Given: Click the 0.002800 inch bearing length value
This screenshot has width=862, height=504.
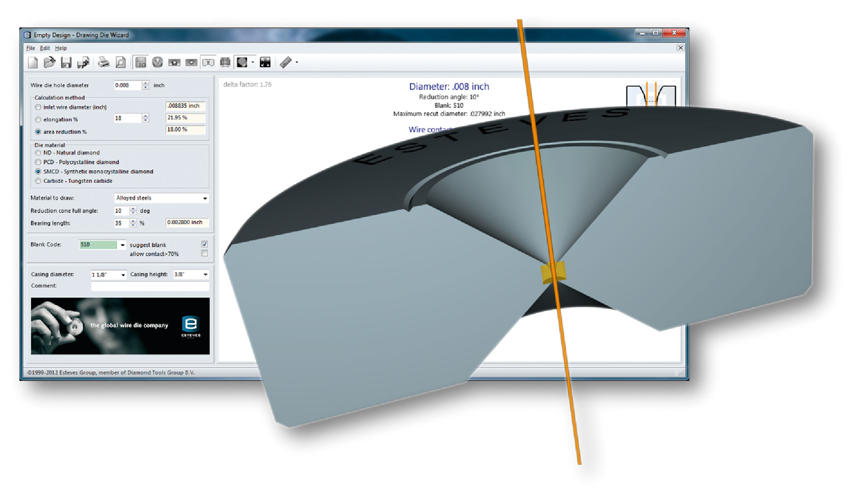Looking at the screenshot, I should (187, 222).
